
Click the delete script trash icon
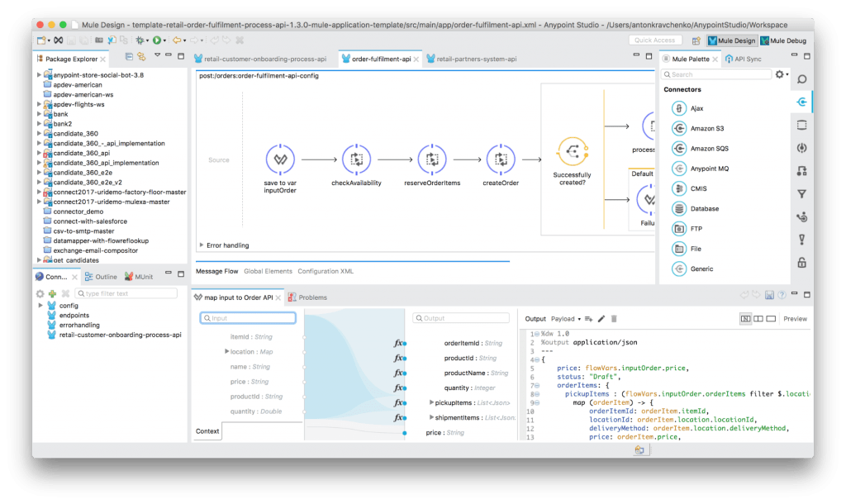pyautogui.click(x=613, y=319)
